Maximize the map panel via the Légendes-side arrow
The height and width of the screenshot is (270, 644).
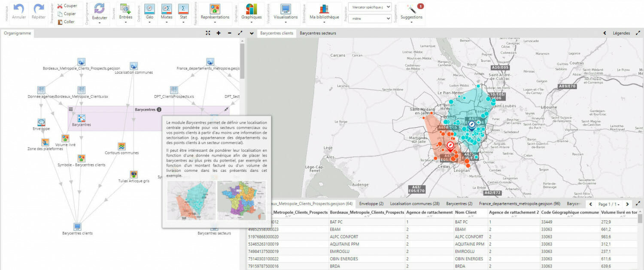tap(638, 33)
